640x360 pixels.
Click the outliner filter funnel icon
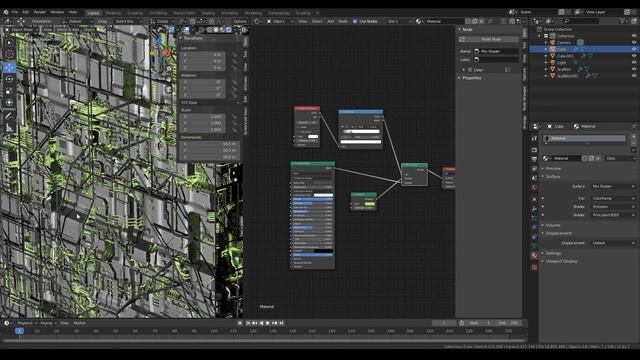click(623, 20)
